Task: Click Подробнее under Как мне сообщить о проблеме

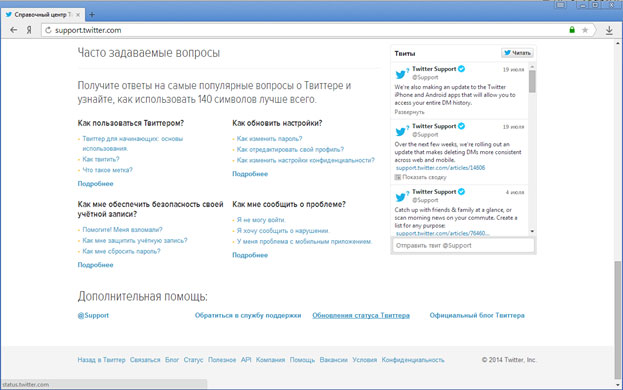Action: click(250, 255)
